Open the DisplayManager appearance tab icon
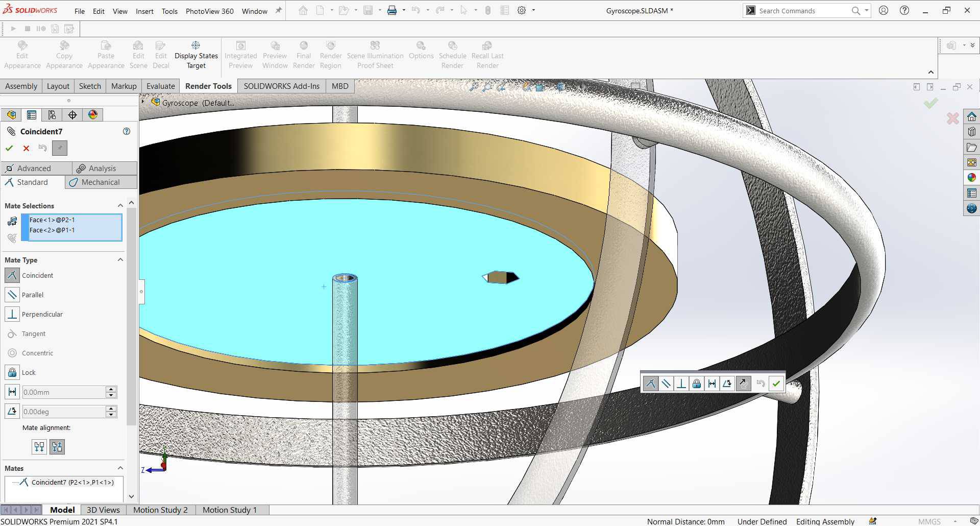Screen dimensions: 980x526 click(93, 115)
